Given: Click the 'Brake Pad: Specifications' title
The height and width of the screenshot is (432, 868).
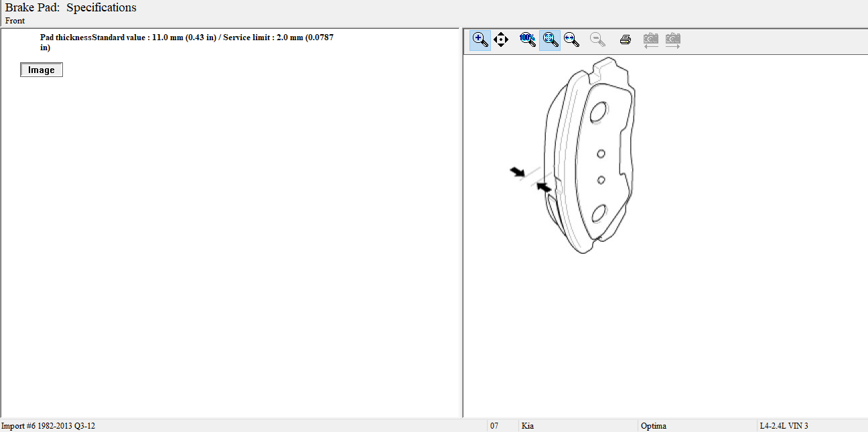Looking at the screenshot, I should click(x=71, y=8).
